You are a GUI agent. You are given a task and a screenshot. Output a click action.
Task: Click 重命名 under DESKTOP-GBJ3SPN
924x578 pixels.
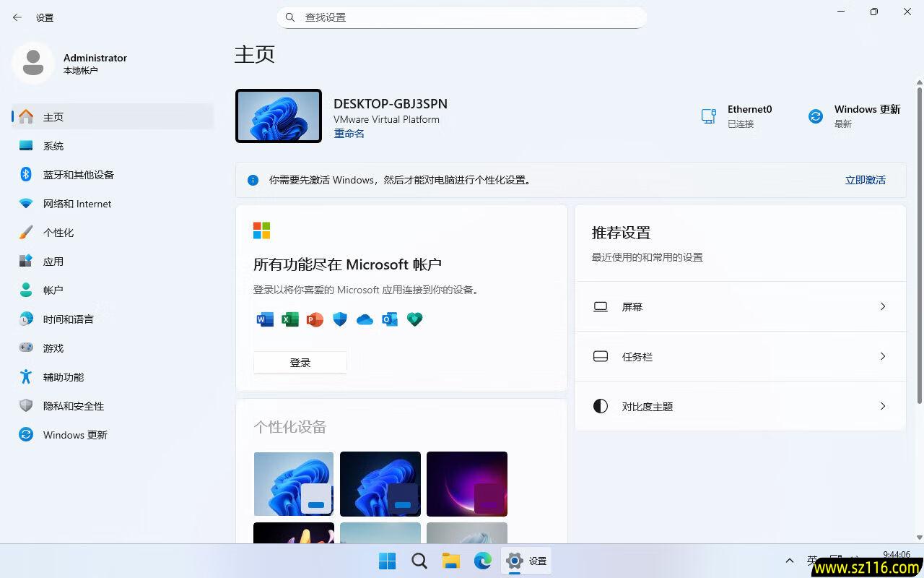pyautogui.click(x=349, y=134)
